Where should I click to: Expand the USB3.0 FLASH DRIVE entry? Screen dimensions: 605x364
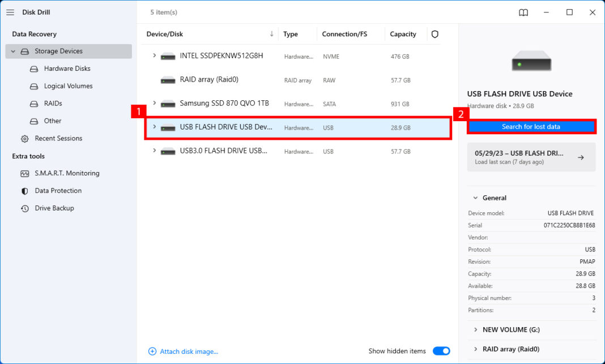154,151
